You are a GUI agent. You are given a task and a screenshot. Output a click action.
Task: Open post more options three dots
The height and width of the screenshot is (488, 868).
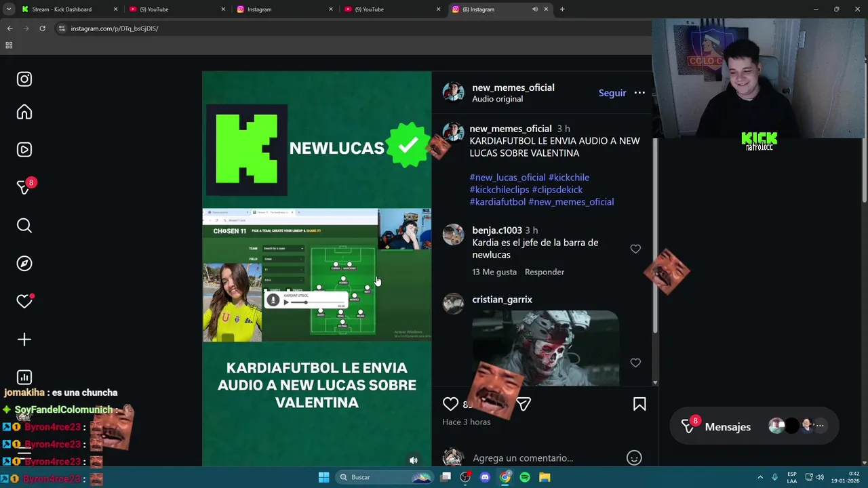point(639,93)
